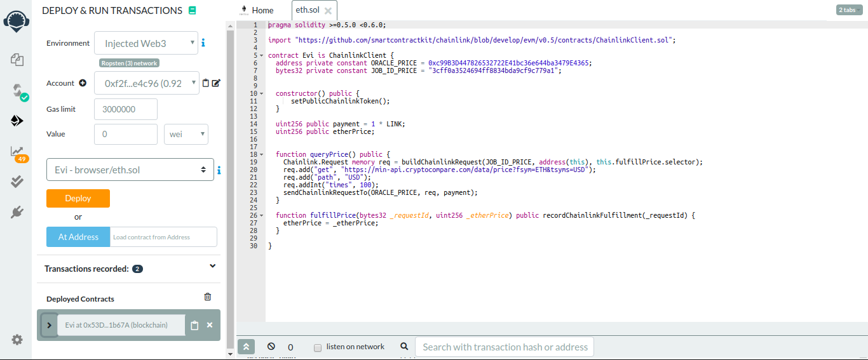This screenshot has width=868, height=360.
Task: Click the sendChainlinkRequestTo code line
Action: pos(380,192)
